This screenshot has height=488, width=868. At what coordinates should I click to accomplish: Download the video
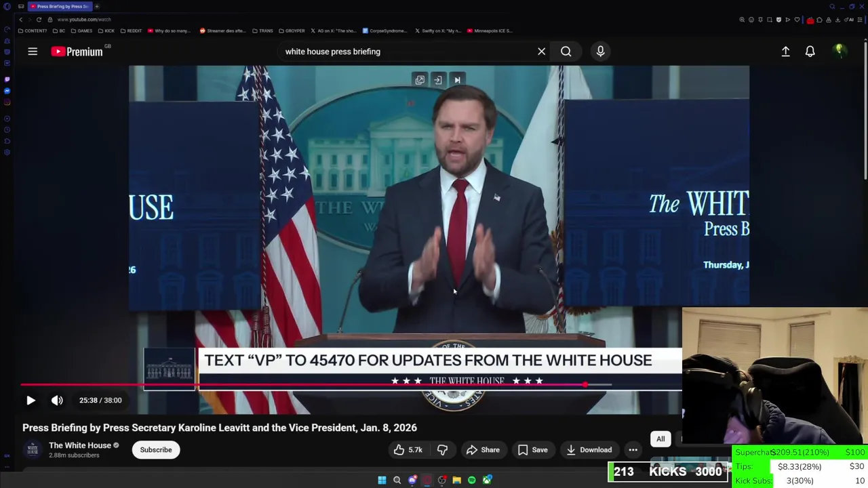pyautogui.click(x=589, y=449)
